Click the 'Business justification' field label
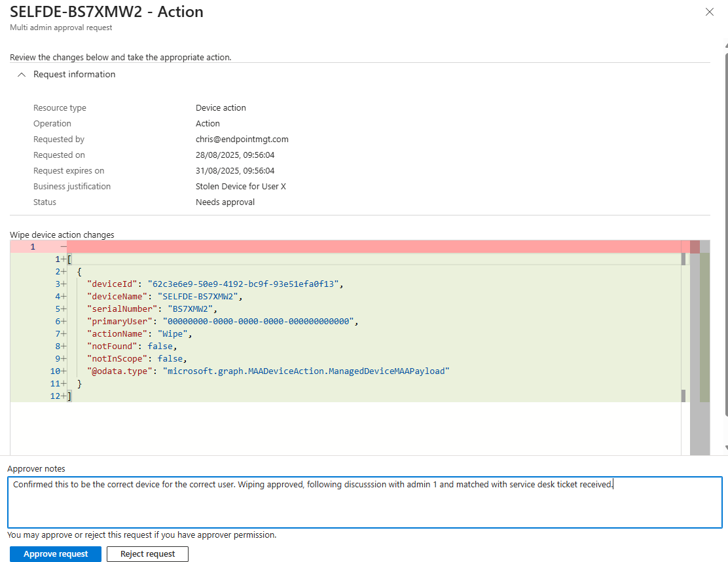 coord(72,186)
